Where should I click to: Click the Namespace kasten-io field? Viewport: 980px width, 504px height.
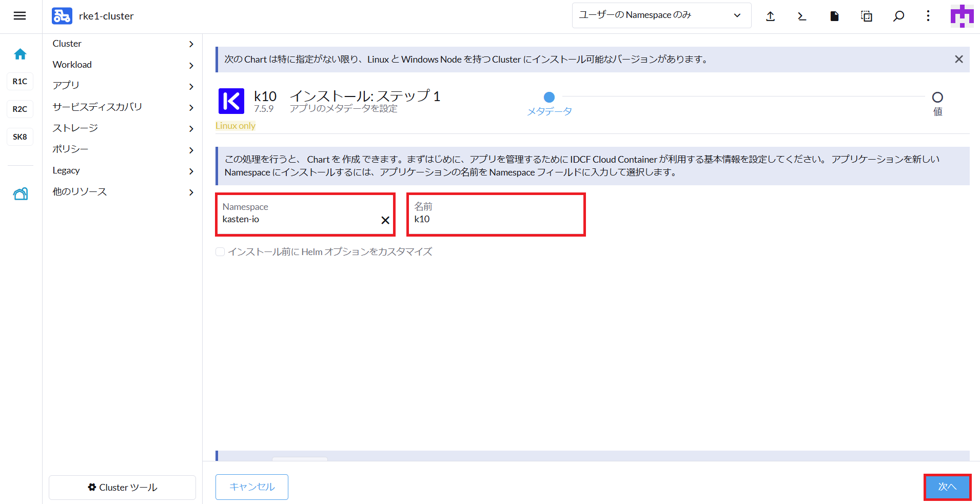(305, 215)
